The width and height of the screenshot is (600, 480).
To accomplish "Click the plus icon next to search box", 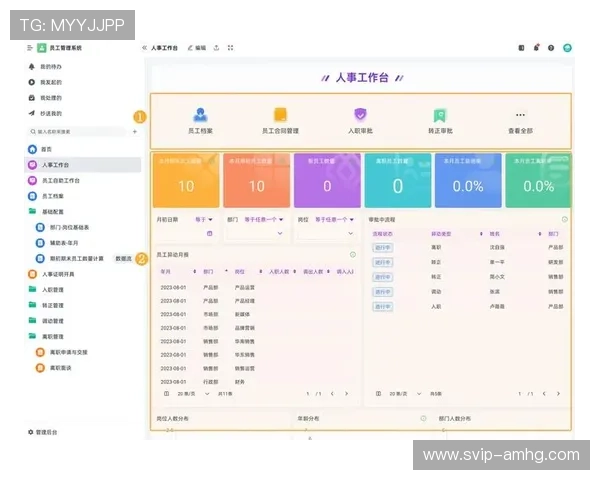I will tap(135, 132).
